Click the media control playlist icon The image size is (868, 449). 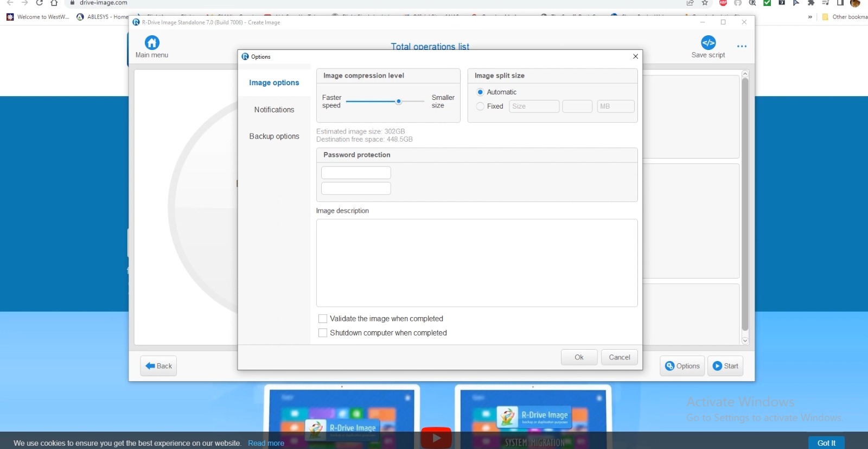[x=826, y=3]
